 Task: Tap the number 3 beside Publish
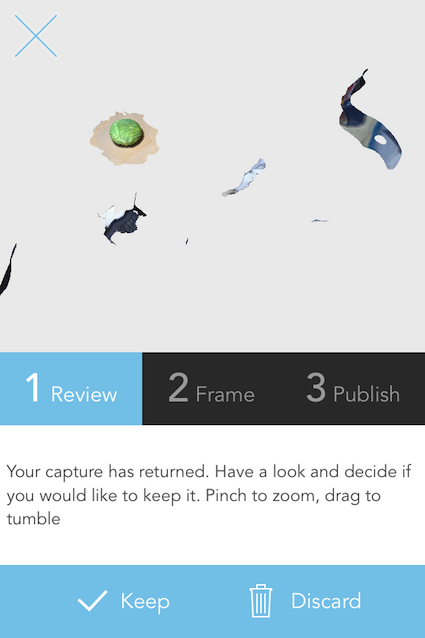pos(316,388)
